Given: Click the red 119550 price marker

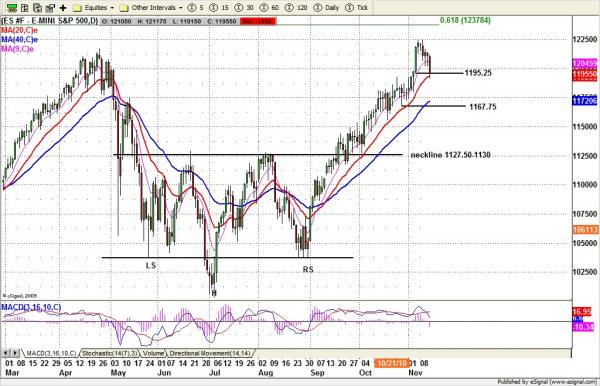Looking at the screenshot, I should (x=584, y=75).
